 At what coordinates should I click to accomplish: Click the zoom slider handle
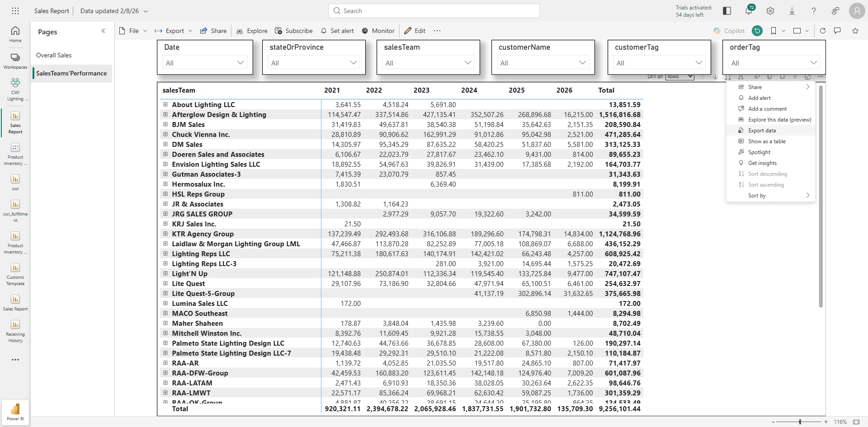tap(800, 422)
